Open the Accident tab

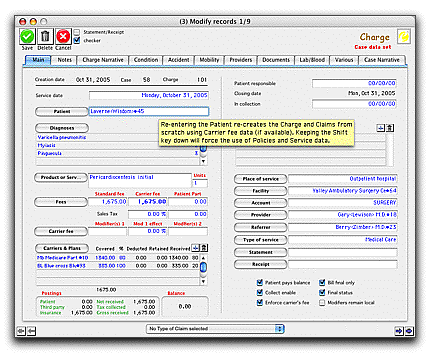(x=178, y=60)
